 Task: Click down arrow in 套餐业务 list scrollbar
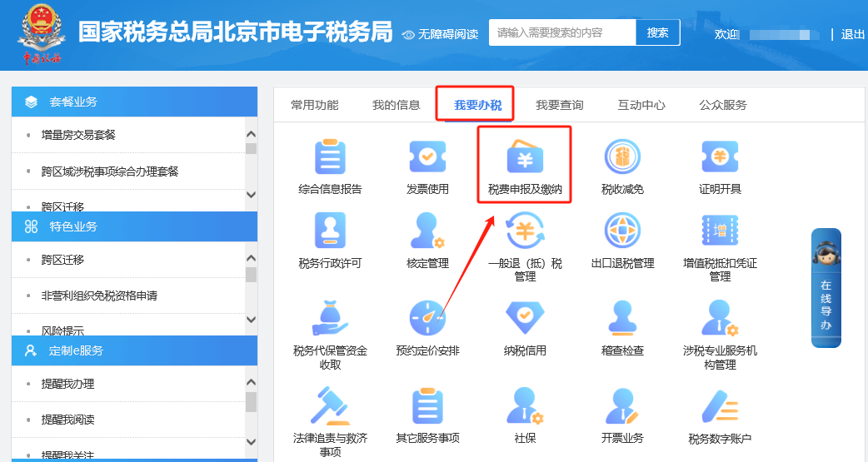[251, 195]
